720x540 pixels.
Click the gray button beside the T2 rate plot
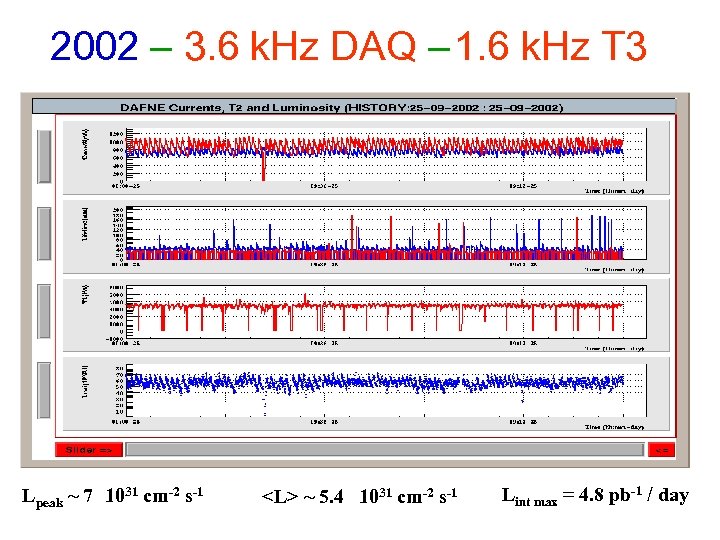click(x=44, y=311)
